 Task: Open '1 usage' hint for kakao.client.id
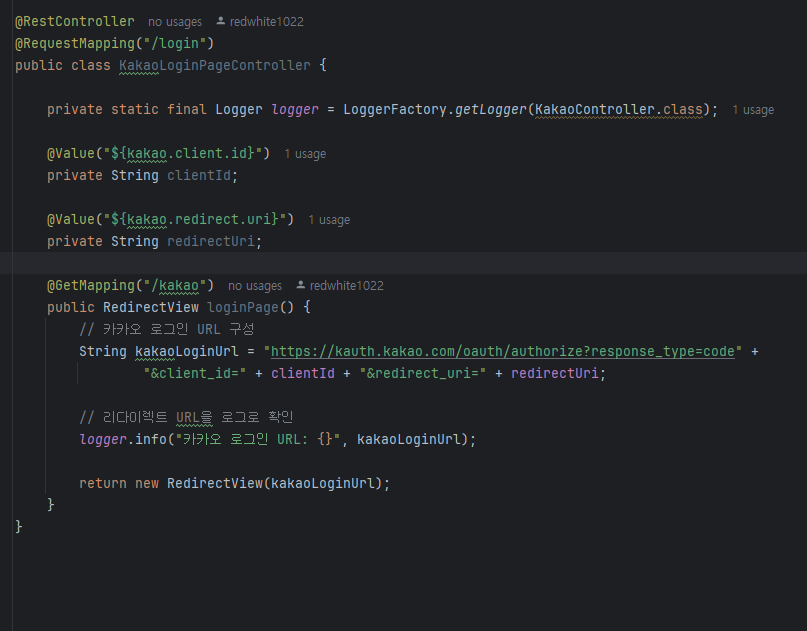[305, 154]
